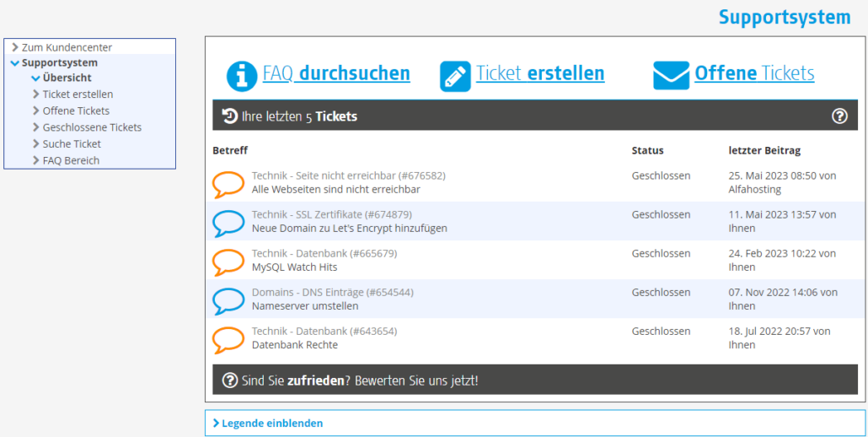This screenshot has width=868, height=437.
Task: Click the blue speech bubble for ticket #674879
Action: click(228, 224)
